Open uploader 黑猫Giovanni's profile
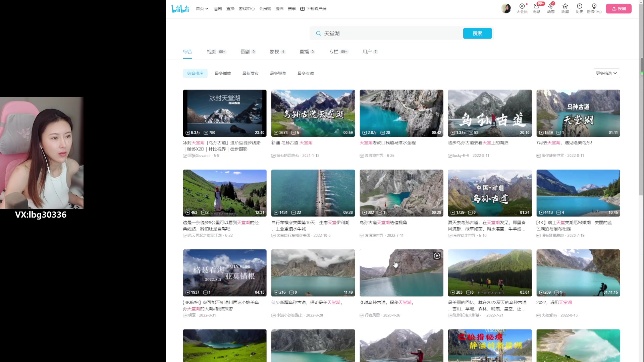The image size is (644, 362). coord(199,156)
